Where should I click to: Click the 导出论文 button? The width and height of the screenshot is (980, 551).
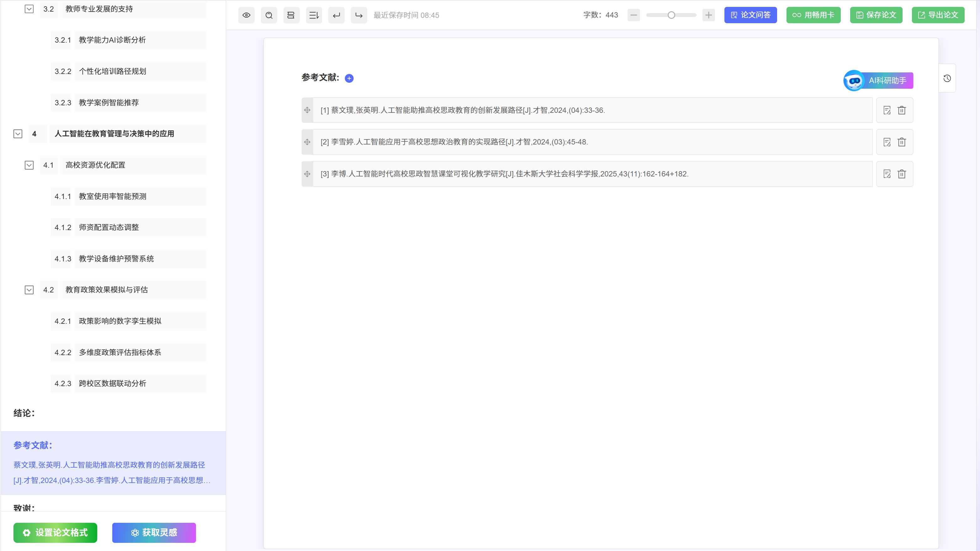click(x=938, y=15)
